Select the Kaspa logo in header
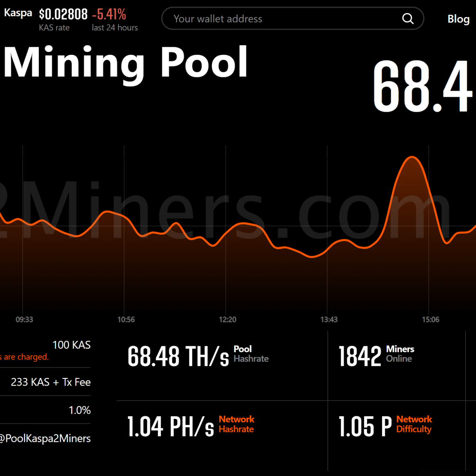The image size is (476, 476). (x=18, y=13)
